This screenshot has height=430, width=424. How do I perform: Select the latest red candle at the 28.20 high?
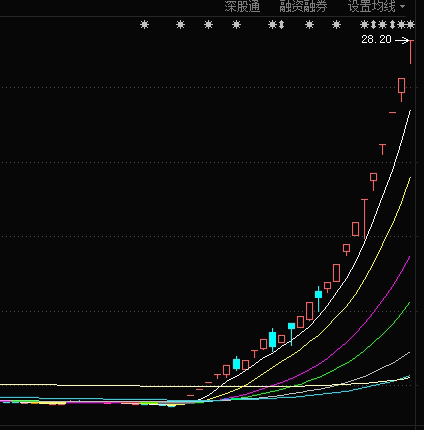411,52
